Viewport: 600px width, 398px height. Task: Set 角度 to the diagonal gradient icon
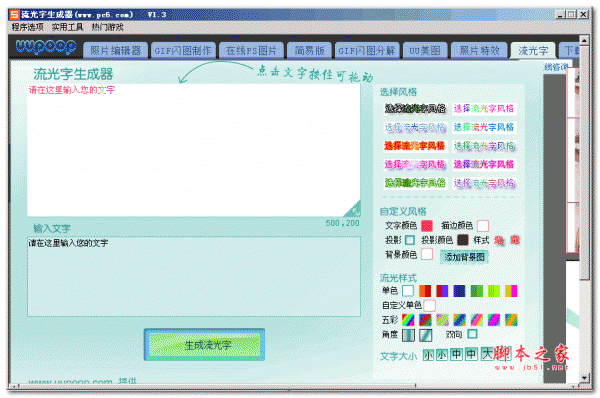pyautogui.click(x=425, y=335)
